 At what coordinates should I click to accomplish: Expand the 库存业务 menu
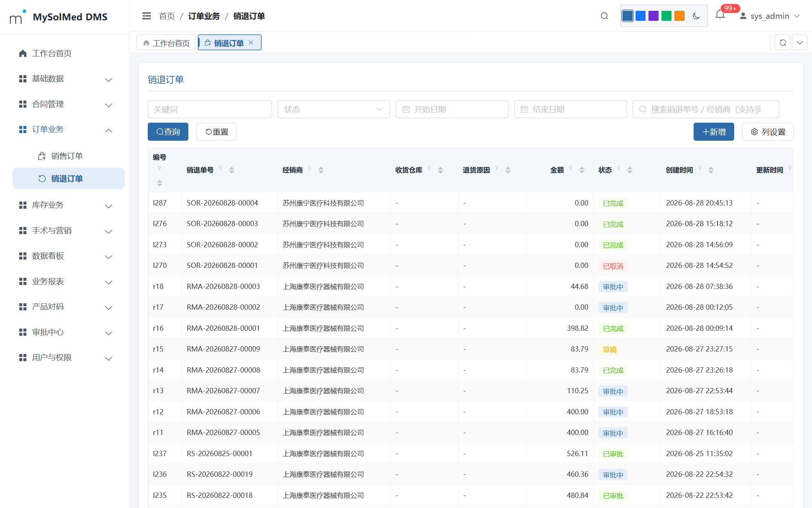point(68,205)
